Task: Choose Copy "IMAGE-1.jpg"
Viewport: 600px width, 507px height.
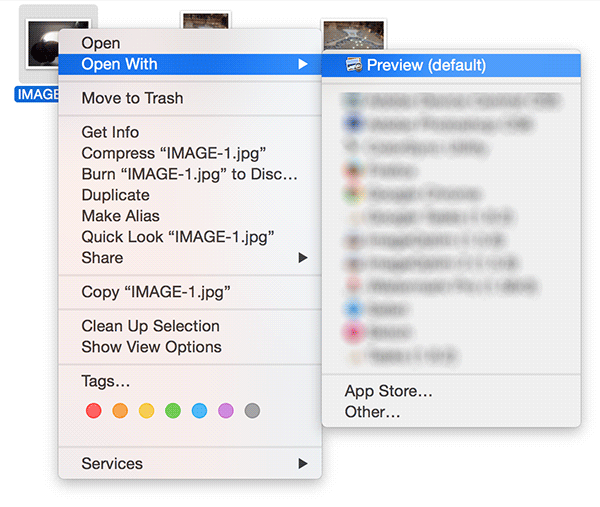Action: click(x=190, y=292)
